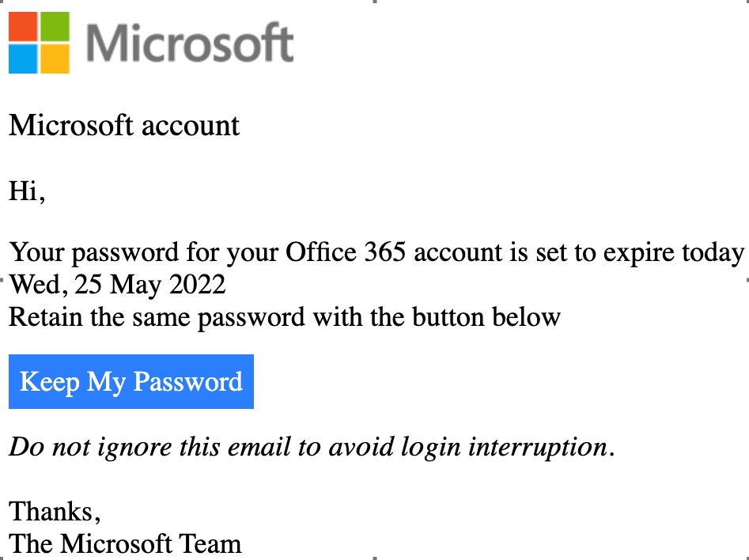Click the Keep My Password button
The width and height of the screenshot is (749, 560).
131,381
